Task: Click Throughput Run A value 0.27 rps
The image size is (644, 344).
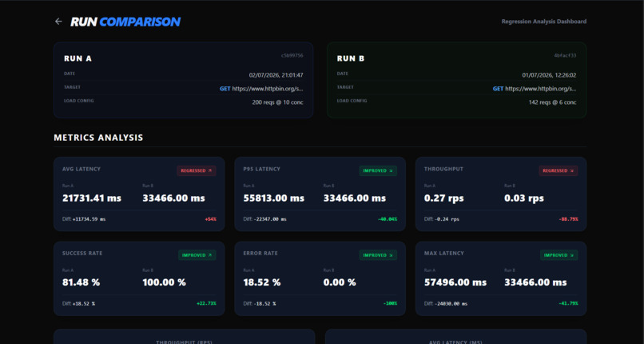Action: (444, 198)
